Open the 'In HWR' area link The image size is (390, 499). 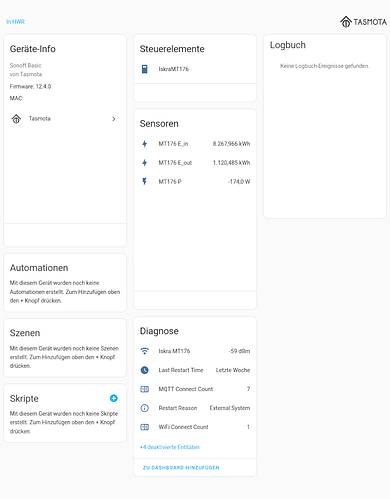tap(15, 22)
